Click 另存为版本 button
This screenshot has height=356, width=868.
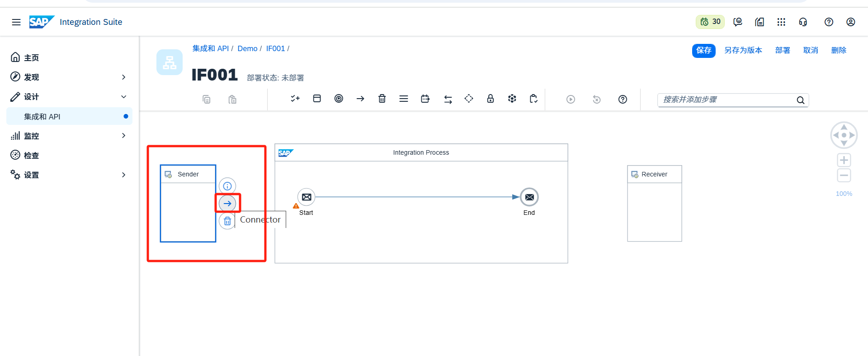[743, 50]
